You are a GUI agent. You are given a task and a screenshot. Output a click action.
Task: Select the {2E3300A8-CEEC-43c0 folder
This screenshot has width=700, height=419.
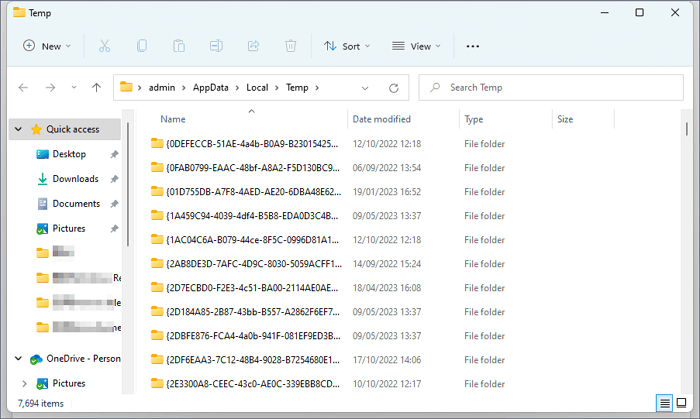[x=253, y=384]
